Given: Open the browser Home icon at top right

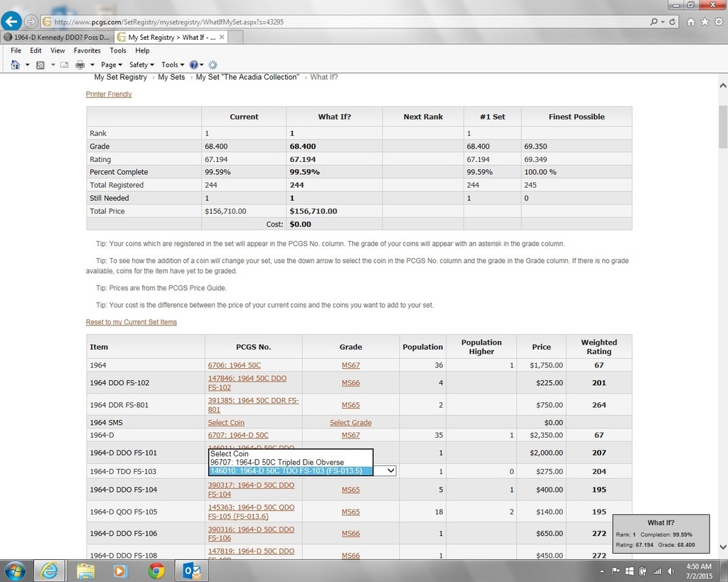Looking at the screenshot, I should tap(691, 22).
